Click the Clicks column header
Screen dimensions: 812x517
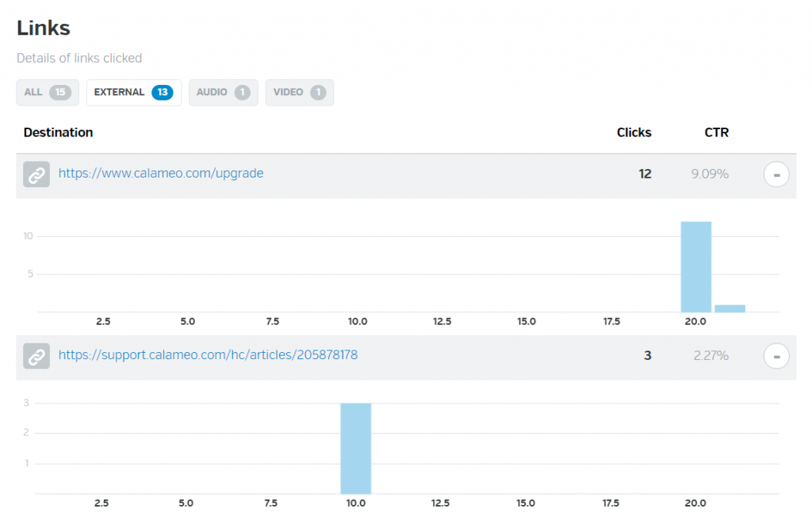[x=634, y=132]
